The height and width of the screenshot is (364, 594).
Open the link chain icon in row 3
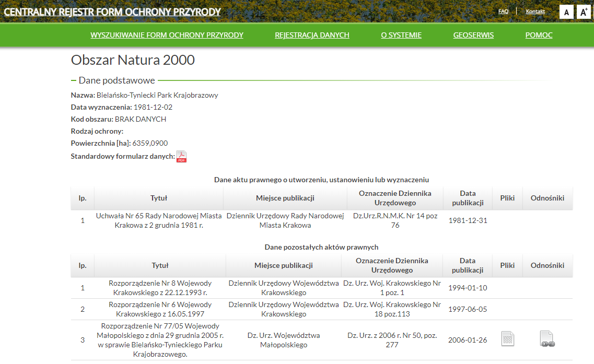[547, 339]
